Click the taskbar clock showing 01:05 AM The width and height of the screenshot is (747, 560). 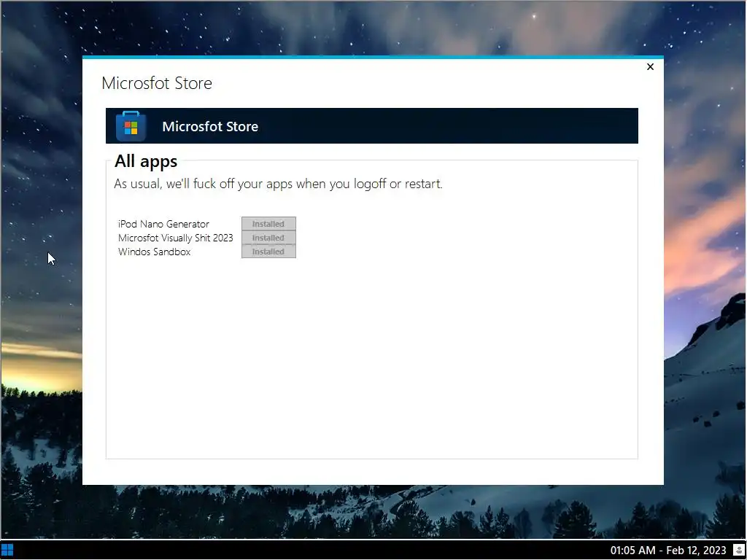(668, 551)
